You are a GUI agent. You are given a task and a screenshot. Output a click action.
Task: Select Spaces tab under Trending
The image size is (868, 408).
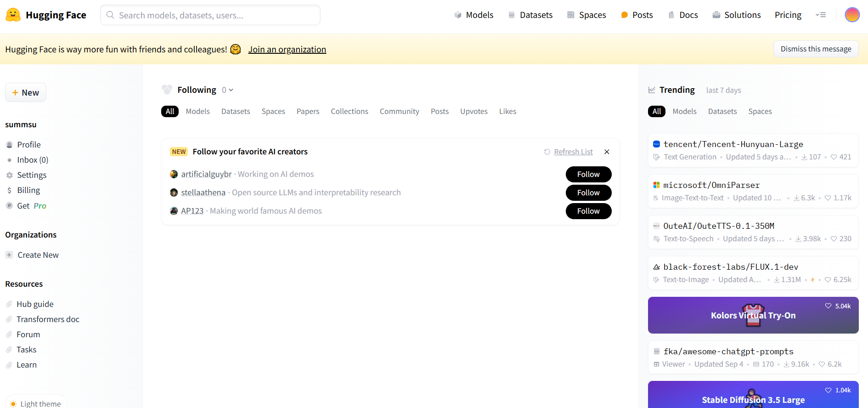click(760, 111)
